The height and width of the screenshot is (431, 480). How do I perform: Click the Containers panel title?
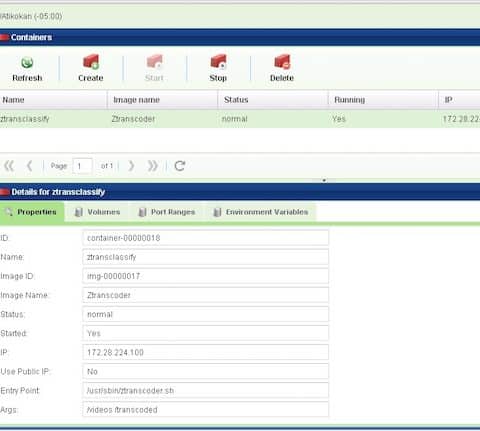(31, 37)
